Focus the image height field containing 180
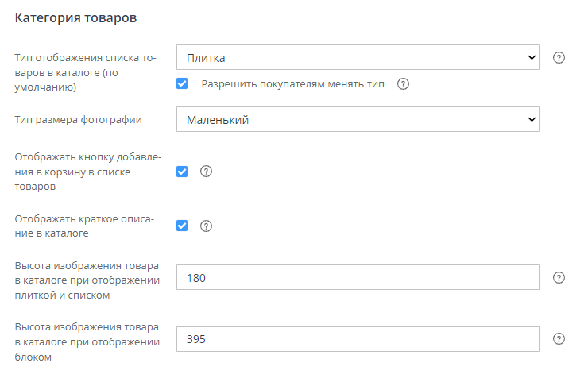588x378 pixels. (x=358, y=278)
